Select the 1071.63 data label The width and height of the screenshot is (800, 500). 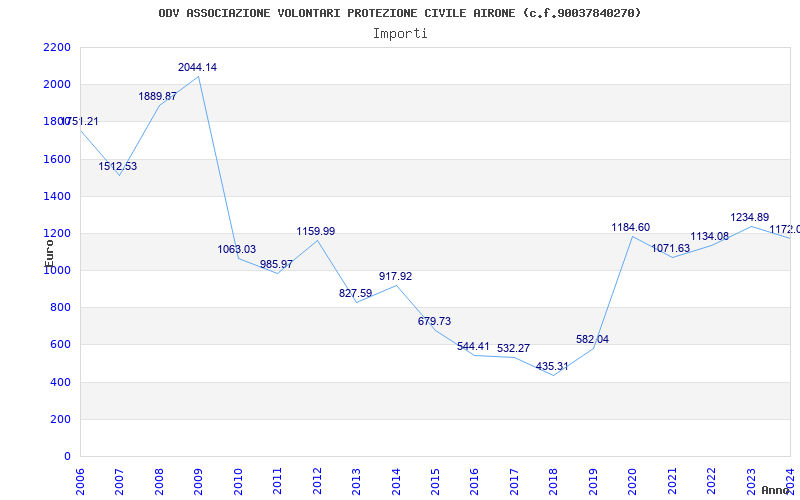pos(670,248)
